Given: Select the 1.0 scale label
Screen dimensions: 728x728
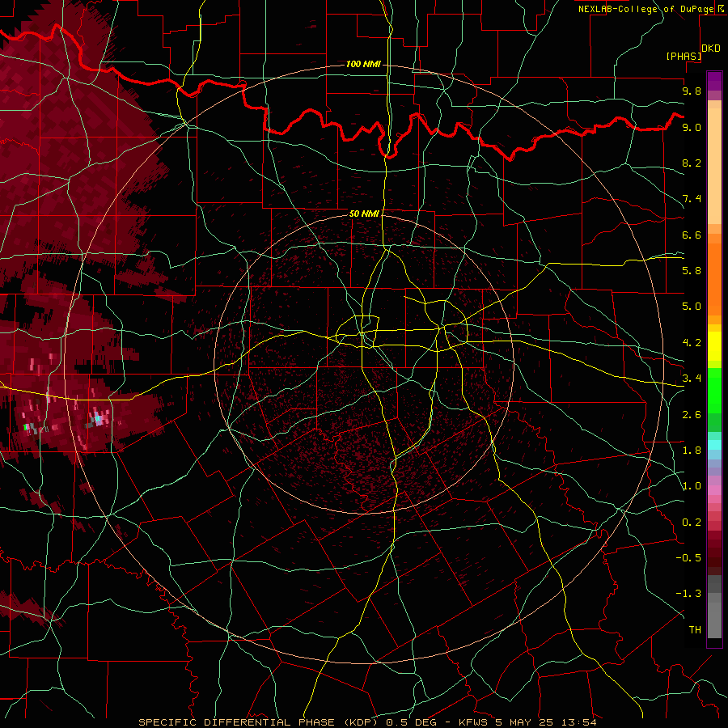Looking at the screenshot, I should [x=692, y=486].
